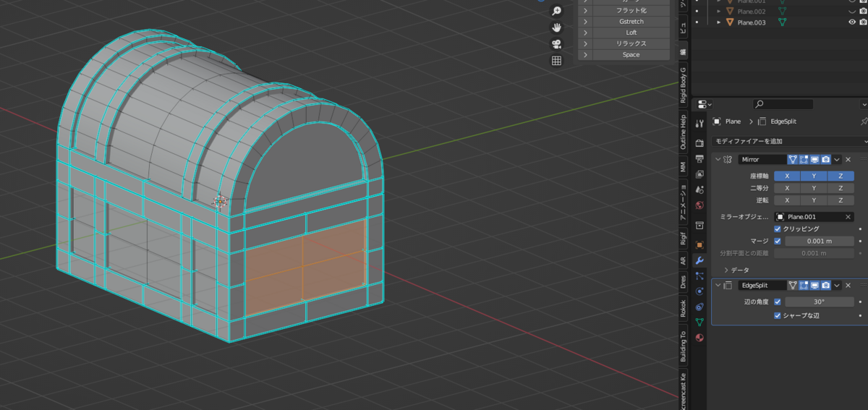This screenshot has height=410, width=868.
Task: Click the Loft button
Action: point(631,33)
